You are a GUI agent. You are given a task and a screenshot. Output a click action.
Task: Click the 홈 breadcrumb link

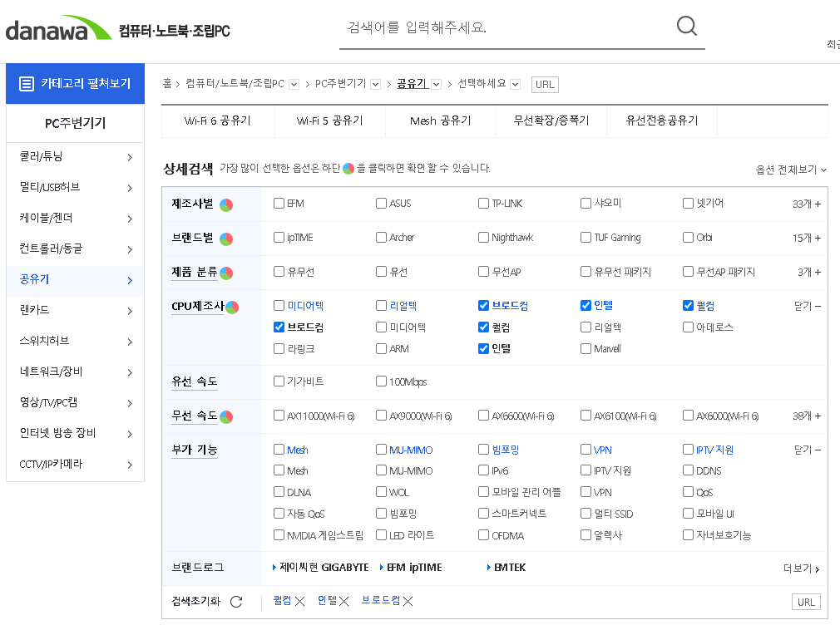tap(167, 83)
